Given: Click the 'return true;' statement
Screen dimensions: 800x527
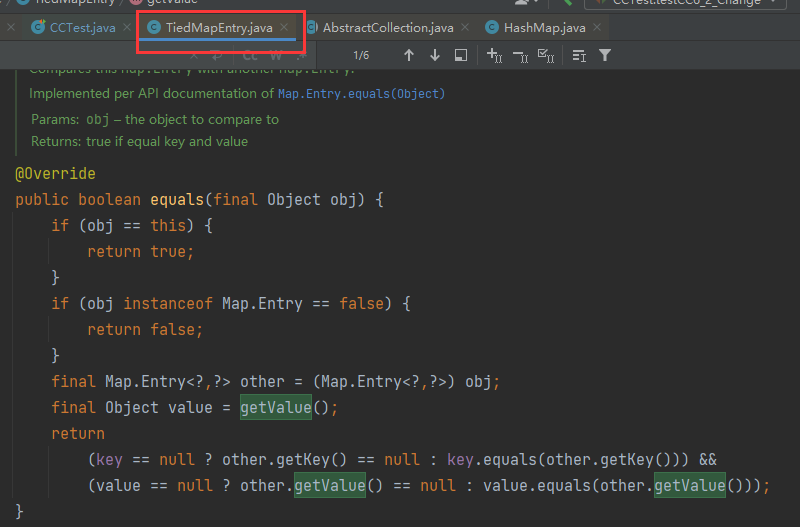Looking at the screenshot, I should (x=140, y=252).
